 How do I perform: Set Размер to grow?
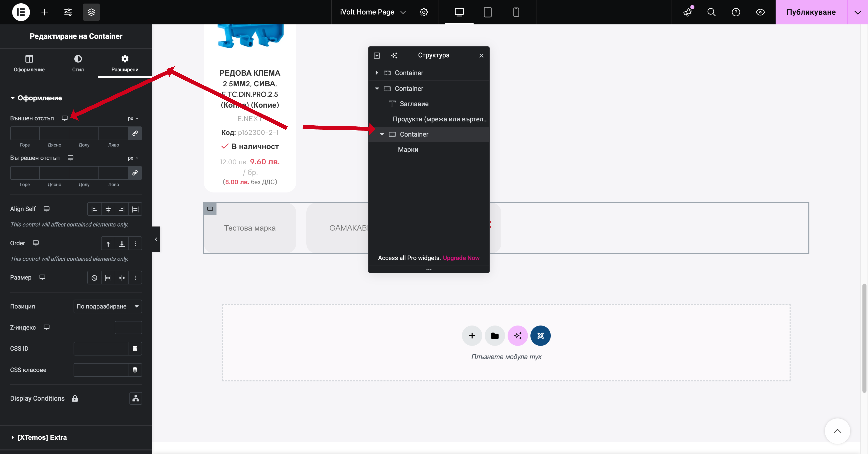click(108, 278)
